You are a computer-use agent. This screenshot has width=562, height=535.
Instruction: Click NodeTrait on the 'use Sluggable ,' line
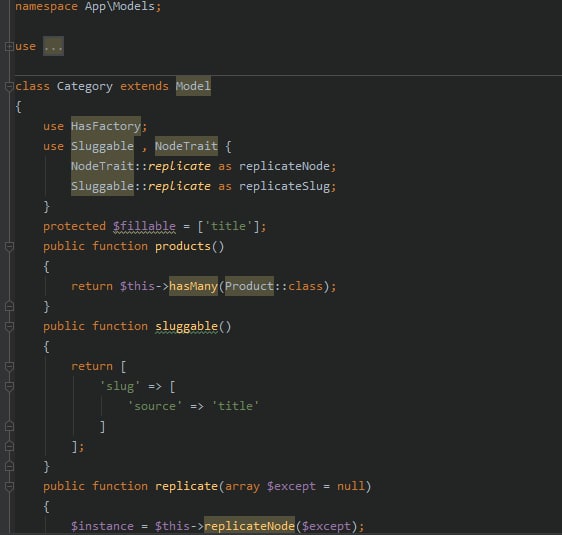186,146
